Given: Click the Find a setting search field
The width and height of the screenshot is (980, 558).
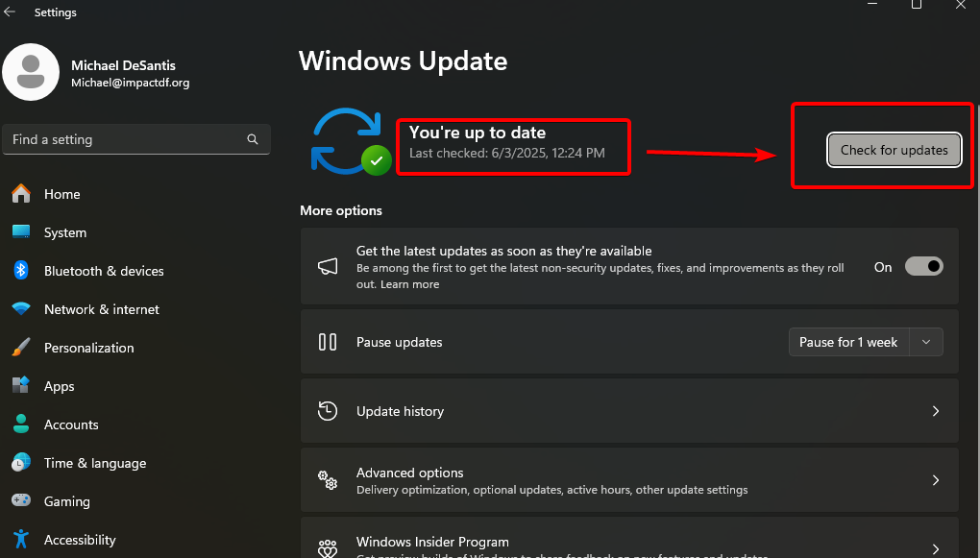Looking at the screenshot, I should 136,139.
